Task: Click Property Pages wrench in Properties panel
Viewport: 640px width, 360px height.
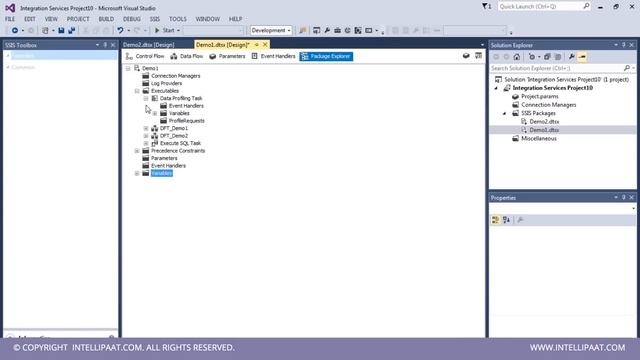Action: (520, 220)
